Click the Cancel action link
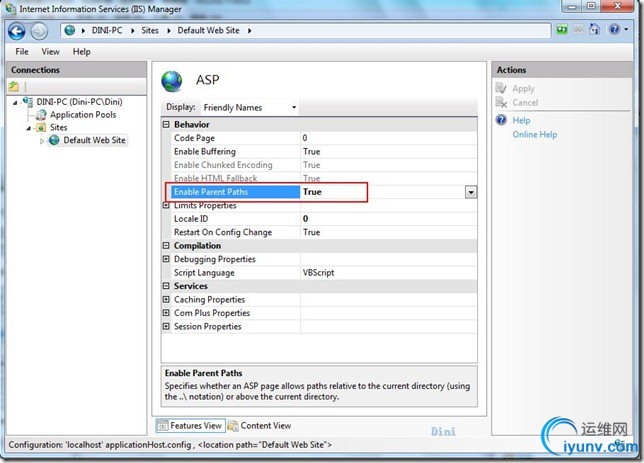644x463 pixels. pyautogui.click(x=525, y=102)
